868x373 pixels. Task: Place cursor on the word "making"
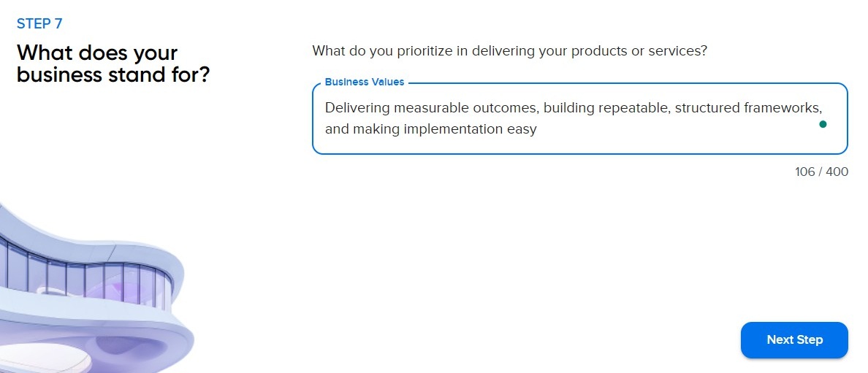[372, 129]
